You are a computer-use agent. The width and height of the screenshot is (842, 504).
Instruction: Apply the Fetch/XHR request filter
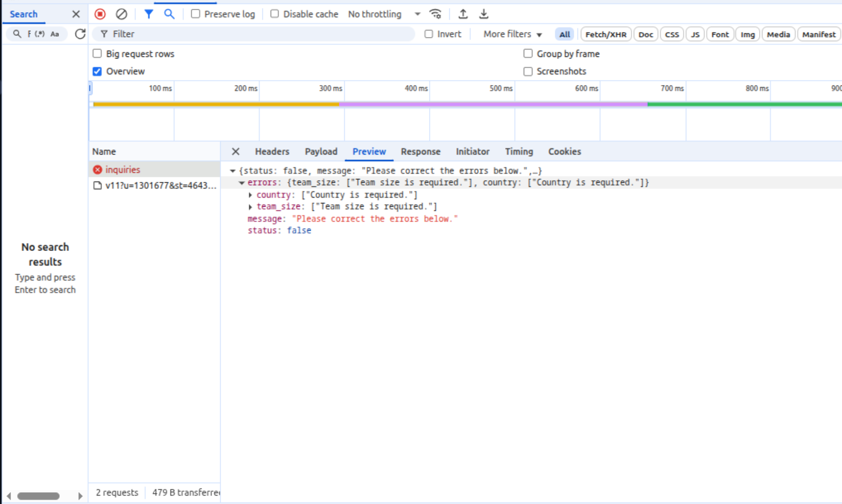(x=605, y=34)
